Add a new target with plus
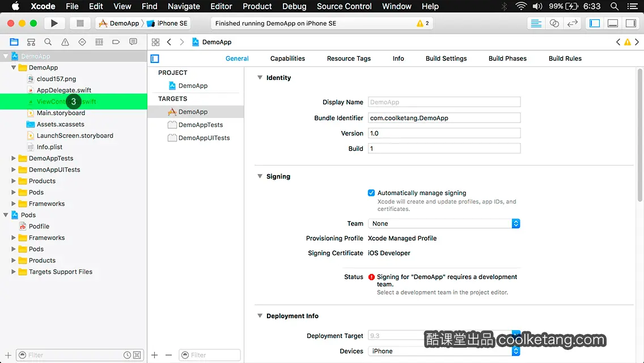Viewport: 644px width, 363px height. (154, 355)
